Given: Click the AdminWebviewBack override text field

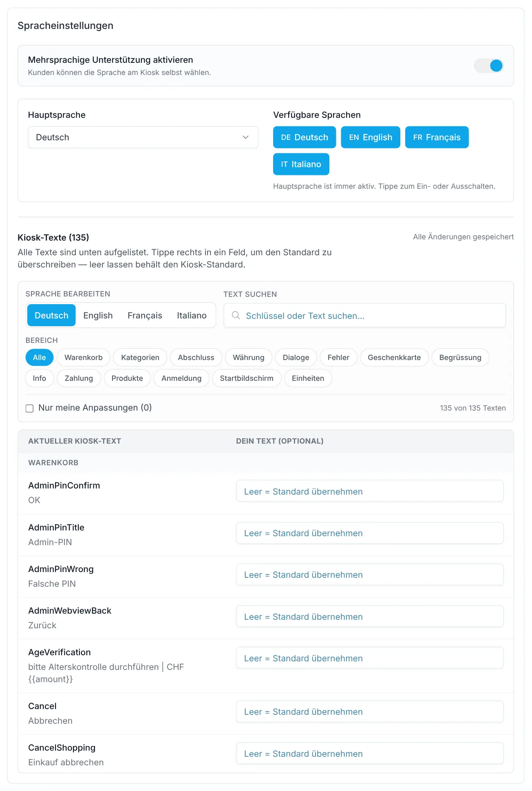Looking at the screenshot, I should (x=370, y=616).
